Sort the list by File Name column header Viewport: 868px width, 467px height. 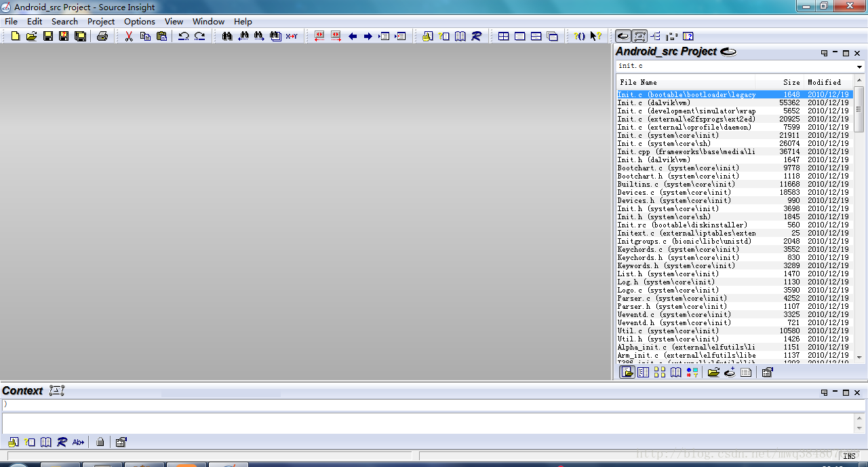[x=686, y=82]
